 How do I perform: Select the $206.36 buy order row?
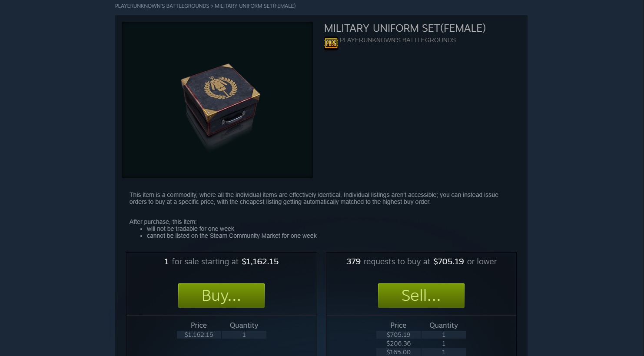click(421, 343)
